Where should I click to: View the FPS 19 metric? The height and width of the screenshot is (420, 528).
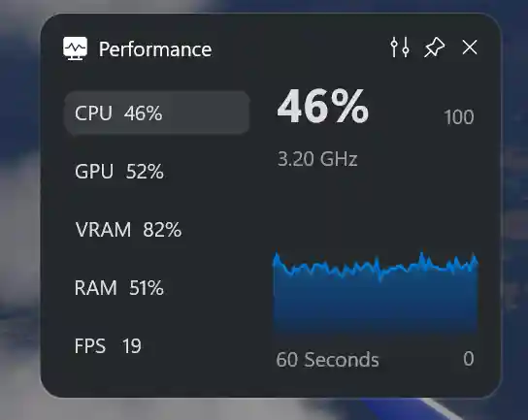157,346
